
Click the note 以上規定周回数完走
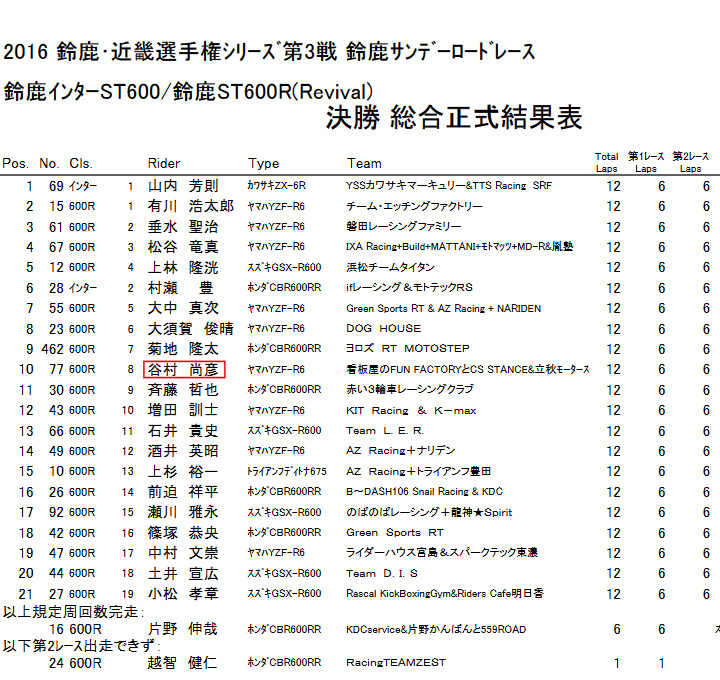click(x=73, y=612)
